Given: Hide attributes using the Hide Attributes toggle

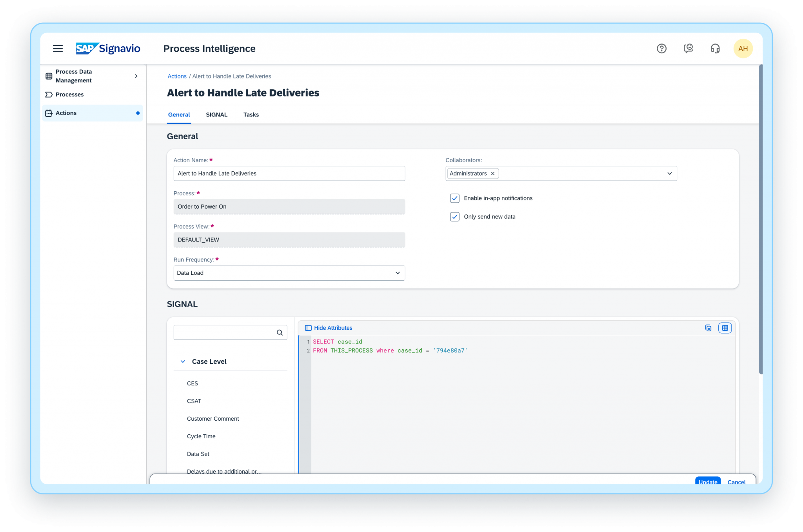Looking at the screenshot, I should coord(328,328).
